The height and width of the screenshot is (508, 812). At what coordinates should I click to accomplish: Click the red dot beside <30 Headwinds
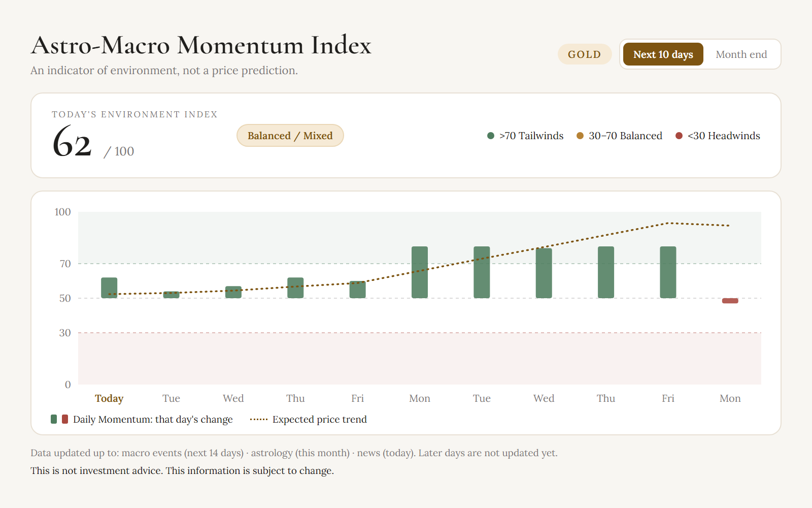[x=679, y=136]
